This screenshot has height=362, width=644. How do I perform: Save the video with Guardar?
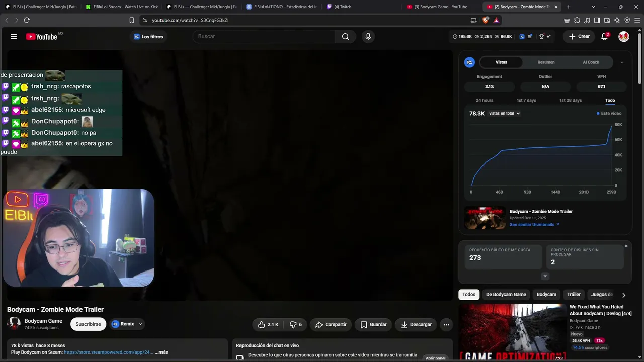click(x=373, y=325)
